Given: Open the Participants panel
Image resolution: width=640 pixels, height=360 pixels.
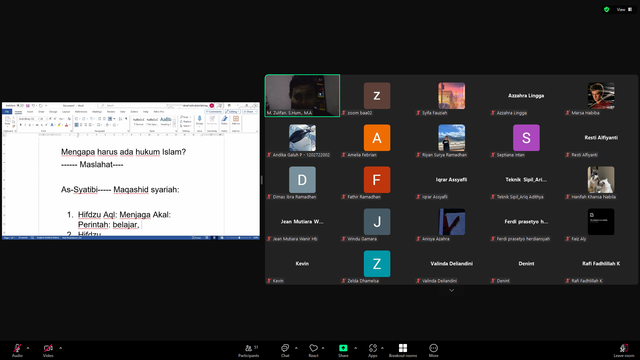Looking at the screenshot, I should (x=249, y=350).
